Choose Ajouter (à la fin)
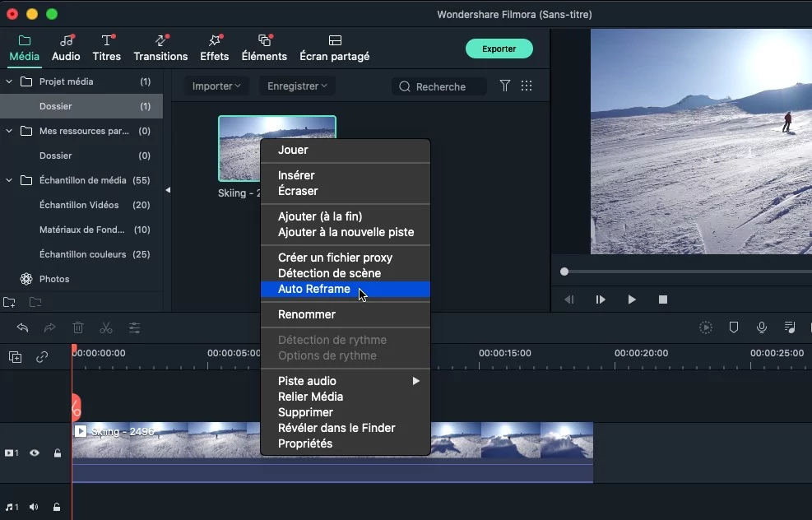The image size is (812, 520). (x=346, y=216)
